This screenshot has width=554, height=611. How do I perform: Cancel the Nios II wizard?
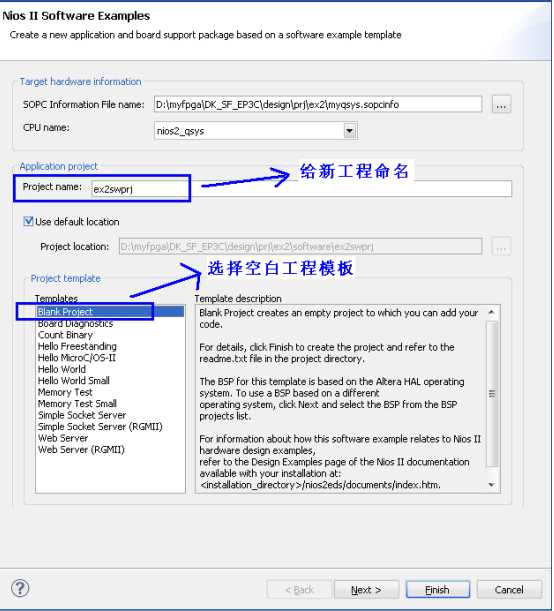click(x=509, y=590)
